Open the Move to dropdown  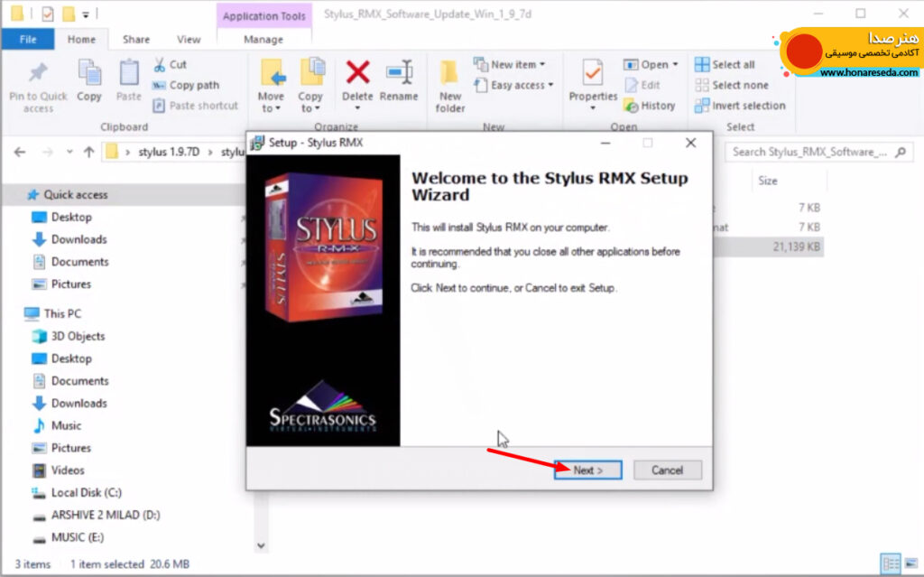click(x=271, y=86)
